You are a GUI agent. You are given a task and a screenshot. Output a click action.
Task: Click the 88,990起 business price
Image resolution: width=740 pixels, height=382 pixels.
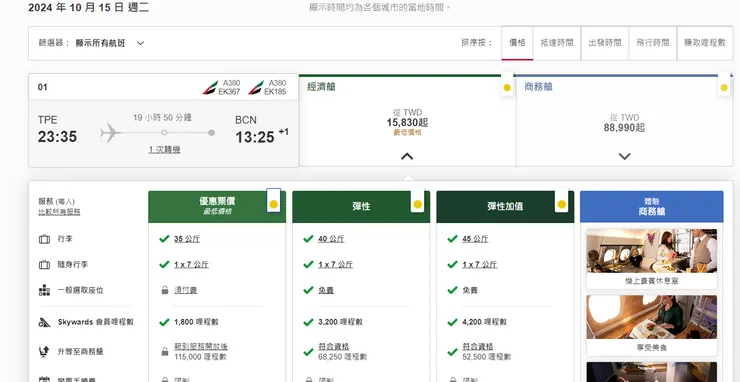click(624, 127)
